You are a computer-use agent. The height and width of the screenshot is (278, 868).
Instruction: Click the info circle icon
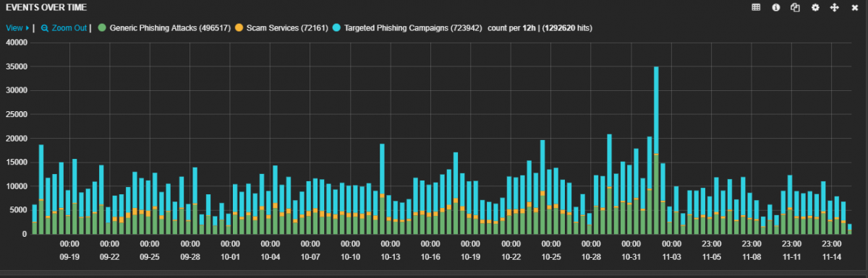776,7
